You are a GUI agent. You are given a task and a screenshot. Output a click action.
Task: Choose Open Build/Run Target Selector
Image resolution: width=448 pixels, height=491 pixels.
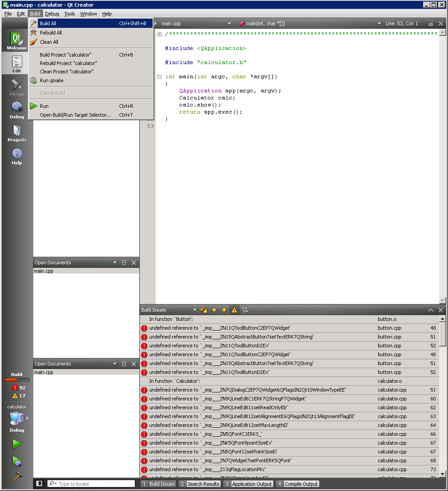[x=91, y=115]
